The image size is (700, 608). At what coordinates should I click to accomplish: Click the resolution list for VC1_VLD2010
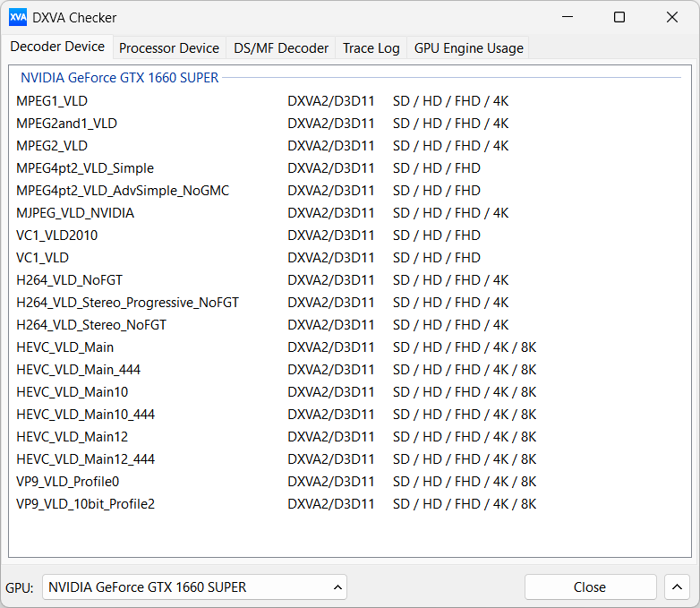[x=437, y=235]
